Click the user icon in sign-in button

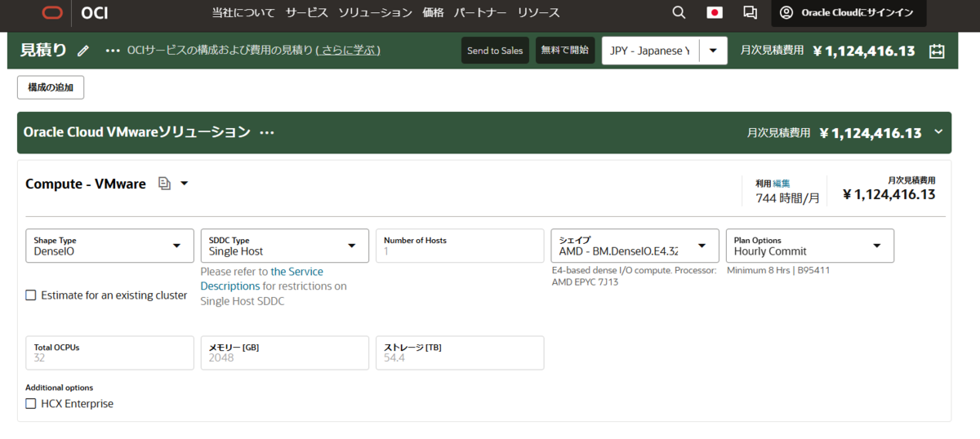[786, 12]
